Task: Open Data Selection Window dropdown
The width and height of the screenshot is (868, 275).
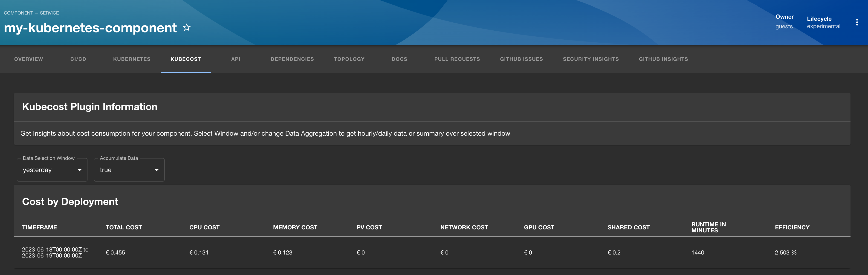Action: (52, 170)
